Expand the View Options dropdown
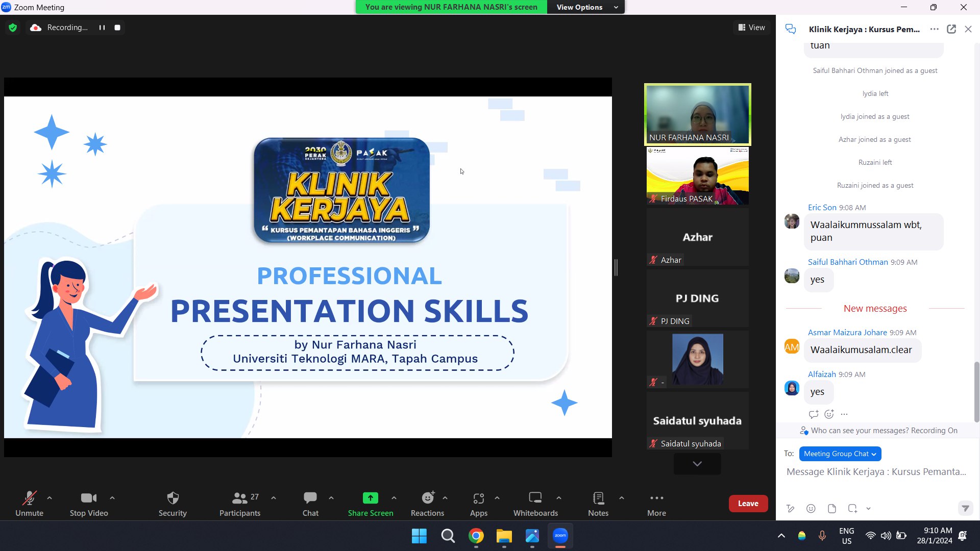Screen dimensions: 980x551 pyautogui.click(x=585, y=7)
